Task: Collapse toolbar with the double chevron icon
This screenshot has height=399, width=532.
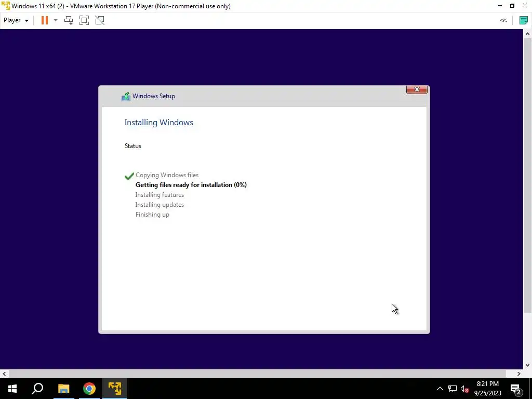Action: 503,20
